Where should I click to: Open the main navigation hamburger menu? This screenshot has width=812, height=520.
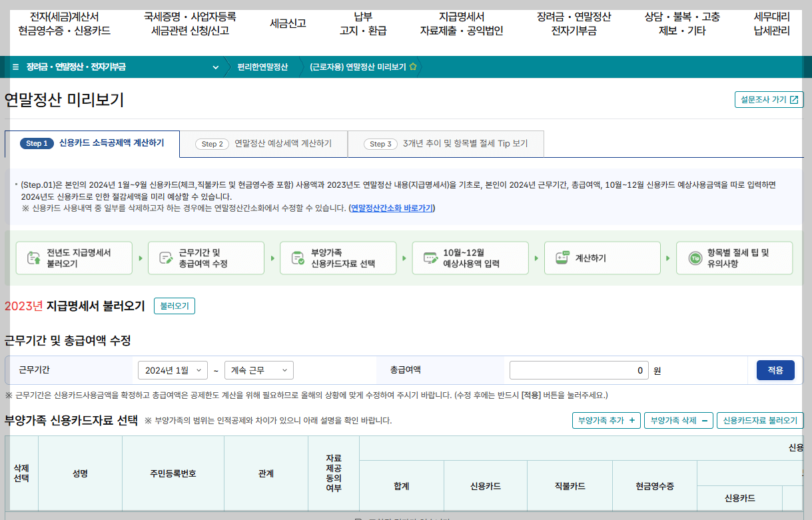click(x=15, y=67)
